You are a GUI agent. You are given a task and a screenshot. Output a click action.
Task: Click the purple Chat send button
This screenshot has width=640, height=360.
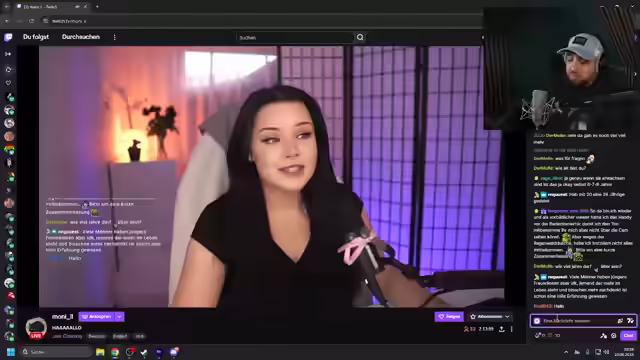tap(628, 336)
